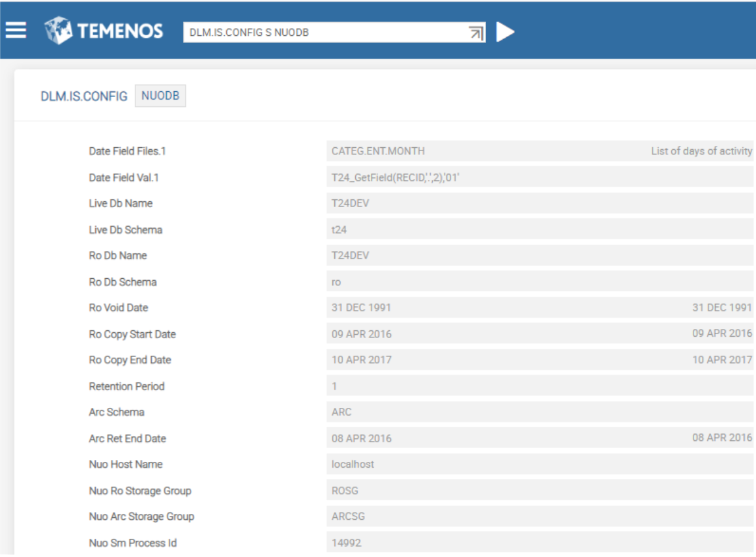Click the Date Field Files.1 value CATEG.ENT.MONTH
The image size is (756, 557).
click(x=378, y=151)
